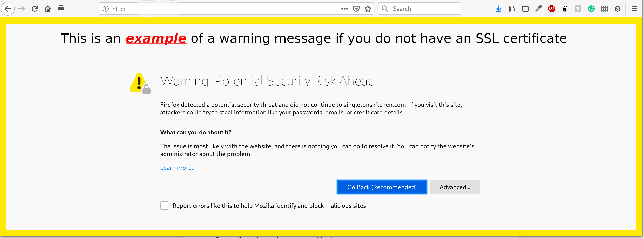Open the Grammarly extension

[x=591, y=9]
